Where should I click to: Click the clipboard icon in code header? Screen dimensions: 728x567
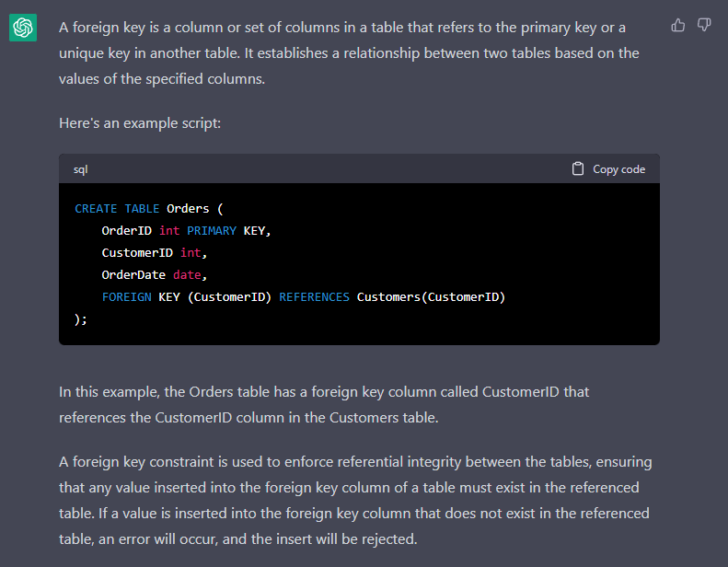[x=578, y=169]
